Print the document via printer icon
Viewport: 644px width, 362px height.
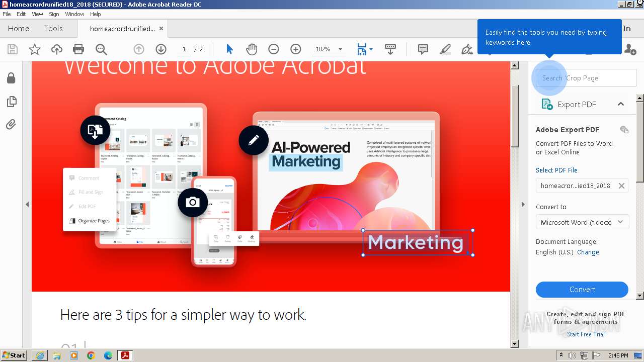[78, 49]
